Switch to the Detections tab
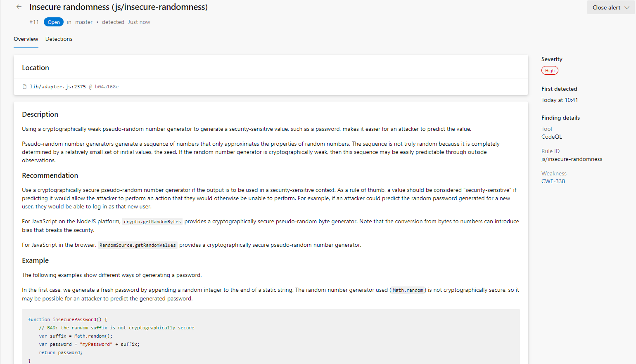636x364 pixels. pos(59,39)
